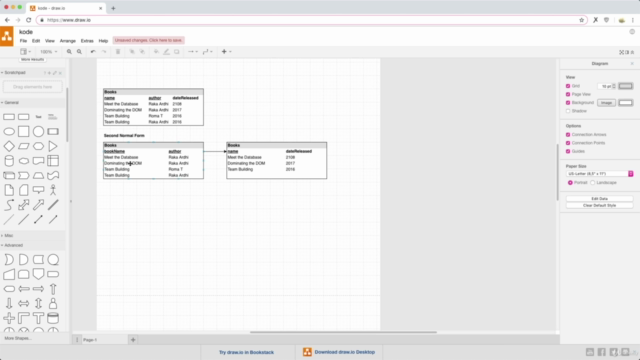Click the line color pencil icon
The width and height of the screenshot is (640, 360).
[166, 52]
